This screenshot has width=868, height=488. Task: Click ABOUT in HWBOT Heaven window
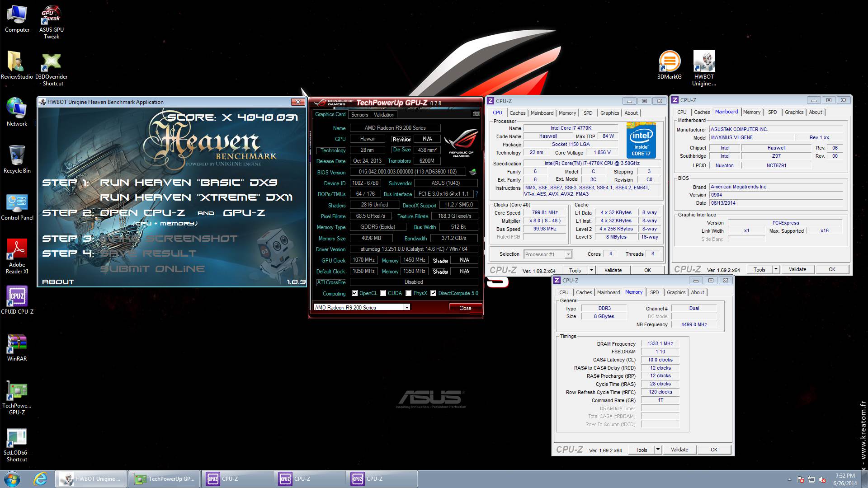pyautogui.click(x=58, y=282)
